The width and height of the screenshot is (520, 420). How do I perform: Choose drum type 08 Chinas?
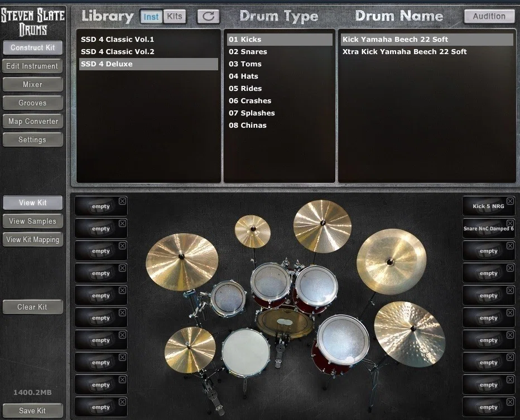click(280, 125)
